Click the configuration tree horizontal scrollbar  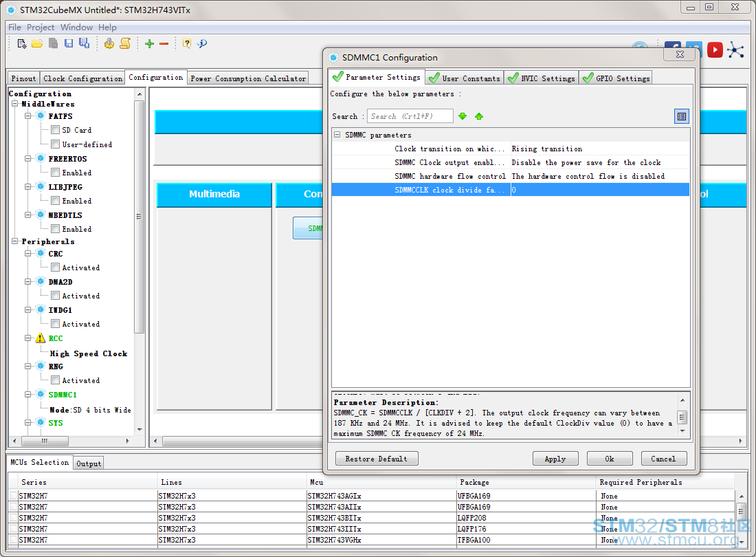(x=45, y=441)
